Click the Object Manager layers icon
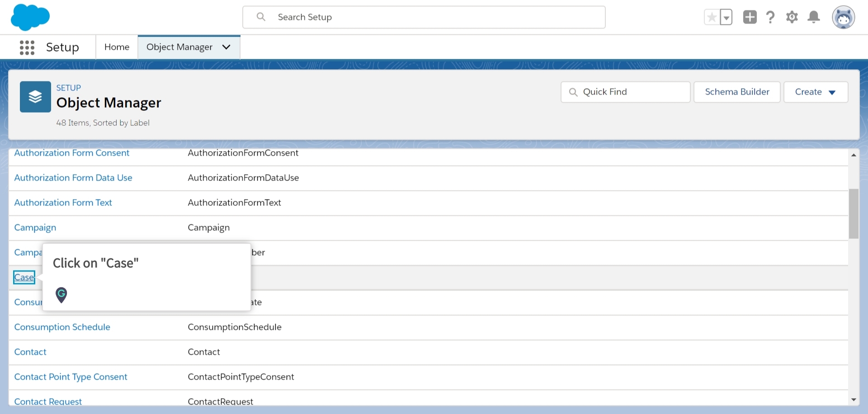Viewport: 868px width, 414px height. click(x=35, y=97)
